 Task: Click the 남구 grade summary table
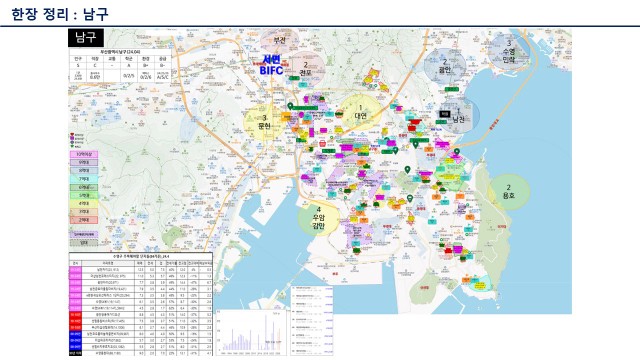(x=120, y=65)
